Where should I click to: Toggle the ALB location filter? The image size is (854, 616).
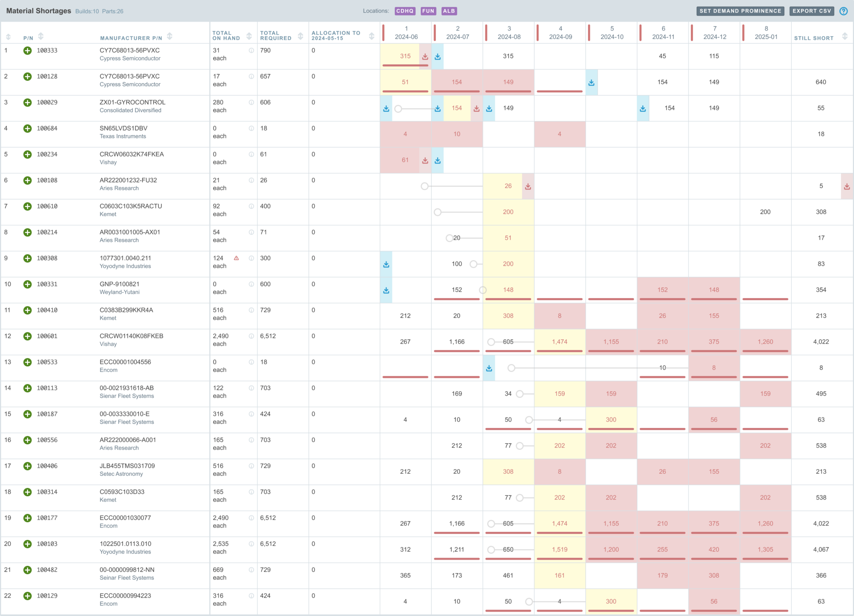[449, 11]
